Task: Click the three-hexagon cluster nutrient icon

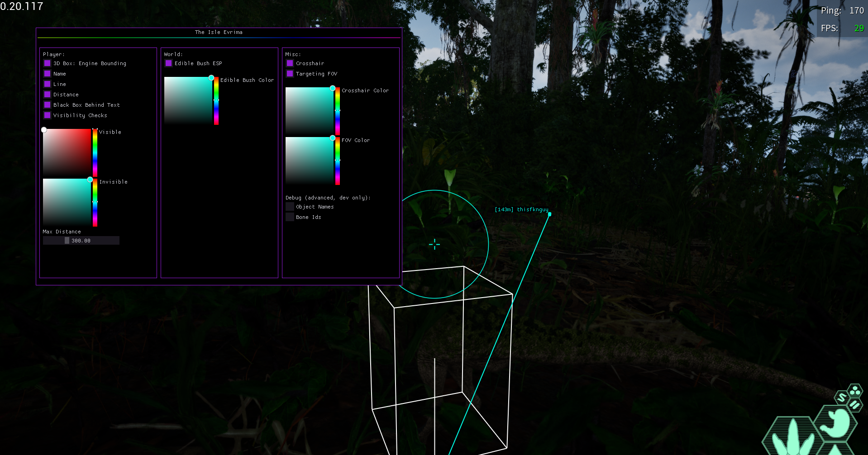Action: coord(854,391)
